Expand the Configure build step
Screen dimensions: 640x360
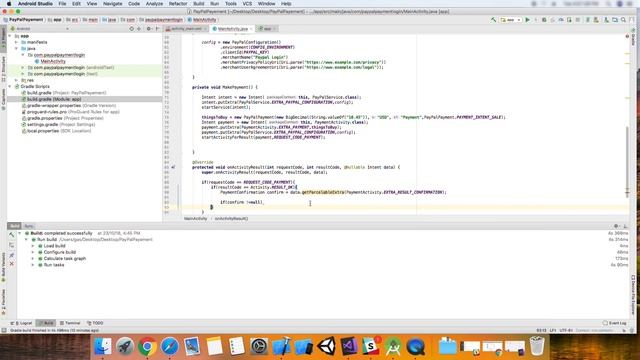click(33, 252)
